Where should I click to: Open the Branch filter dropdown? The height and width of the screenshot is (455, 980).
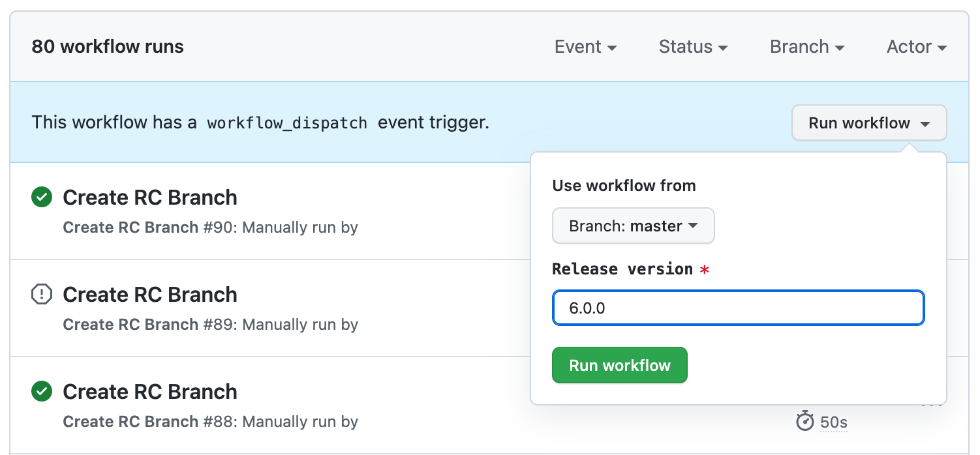tap(806, 46)
